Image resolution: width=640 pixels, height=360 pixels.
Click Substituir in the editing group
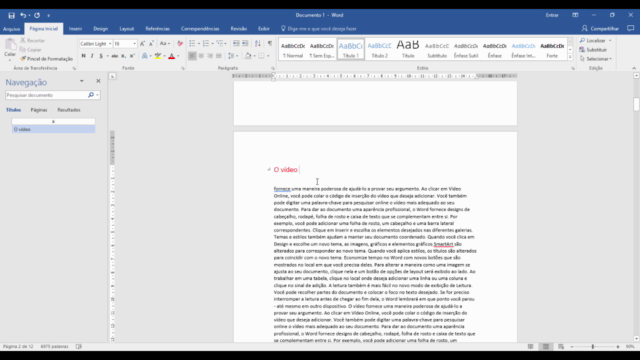point(594,49)
